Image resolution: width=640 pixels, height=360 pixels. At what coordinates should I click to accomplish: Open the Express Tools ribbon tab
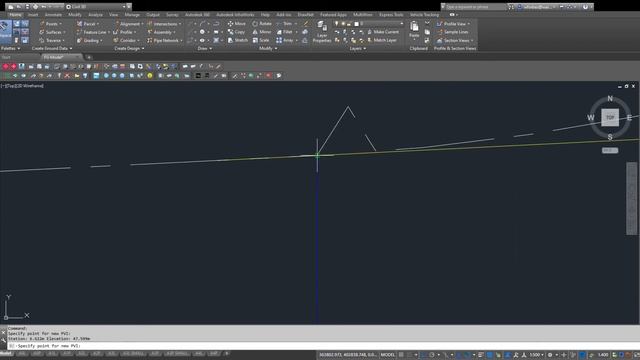click(391, 15)
